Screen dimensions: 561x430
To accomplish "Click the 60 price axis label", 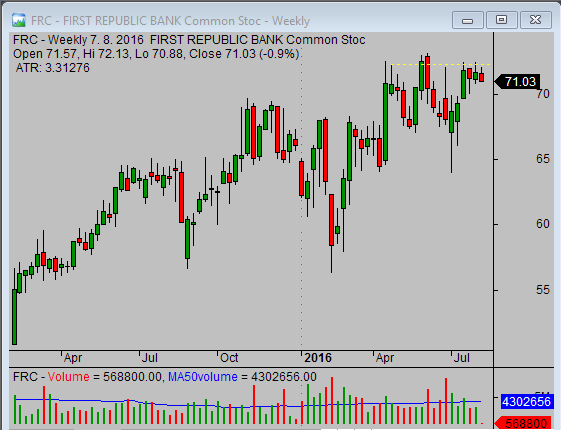I will point(542,224).
